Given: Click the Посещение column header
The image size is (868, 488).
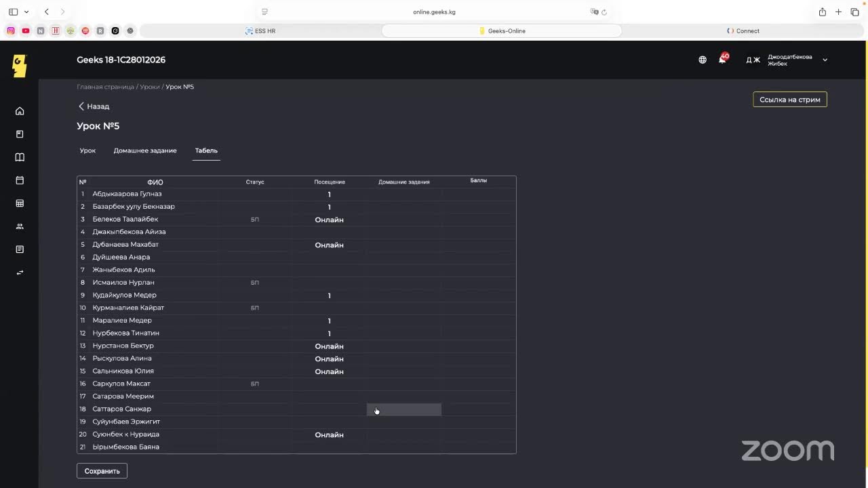Looking at the screenshot, I should [x=330, y=182].
